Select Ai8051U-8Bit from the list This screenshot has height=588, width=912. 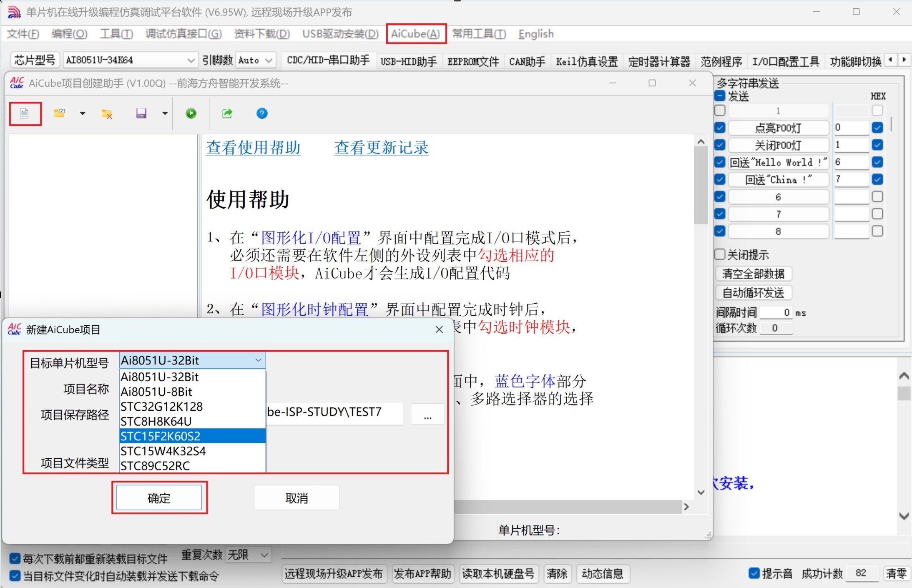(192, 392)
